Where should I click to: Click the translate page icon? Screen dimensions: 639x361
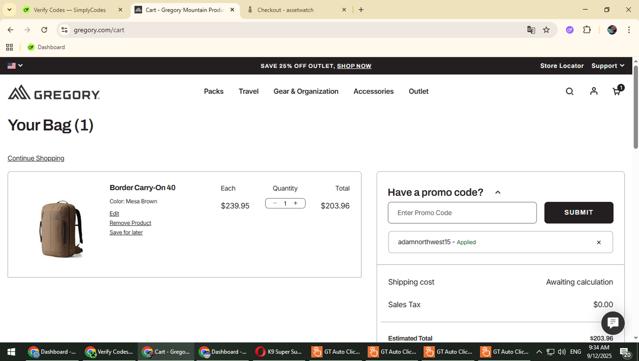pyautogui.click(x=531, y=30)
